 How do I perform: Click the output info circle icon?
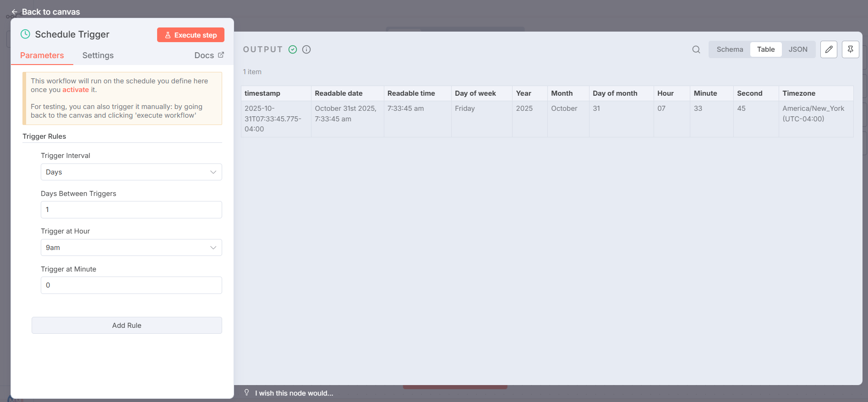[306, 49]
